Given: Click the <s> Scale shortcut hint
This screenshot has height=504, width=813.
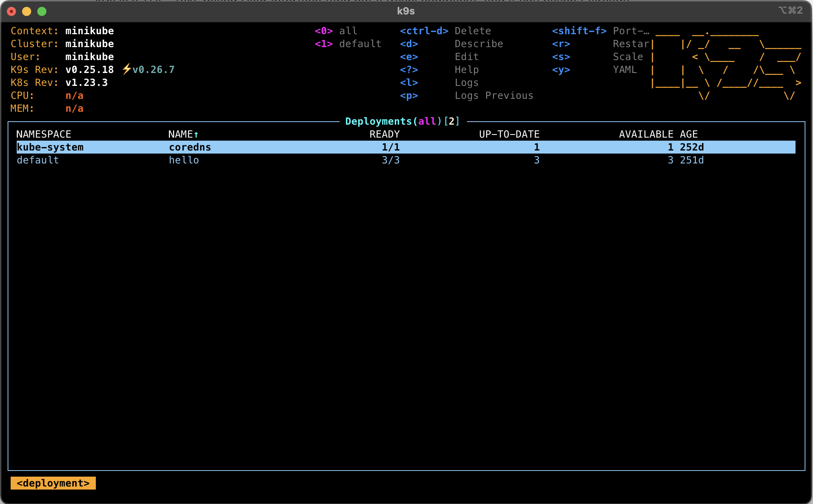Looking at the screenshot, I should (x=597, y=57).
